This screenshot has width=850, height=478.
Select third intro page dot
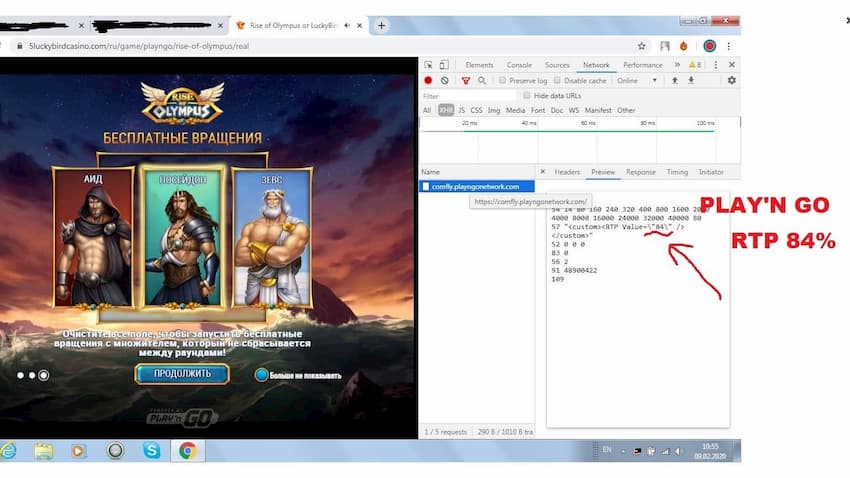coord(44,375)
